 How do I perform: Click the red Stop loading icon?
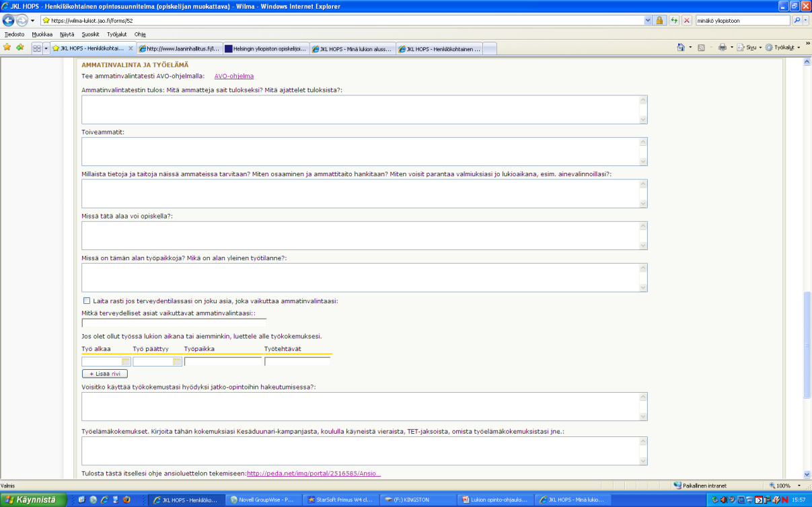pyautogui.click(x=687, y=20)
